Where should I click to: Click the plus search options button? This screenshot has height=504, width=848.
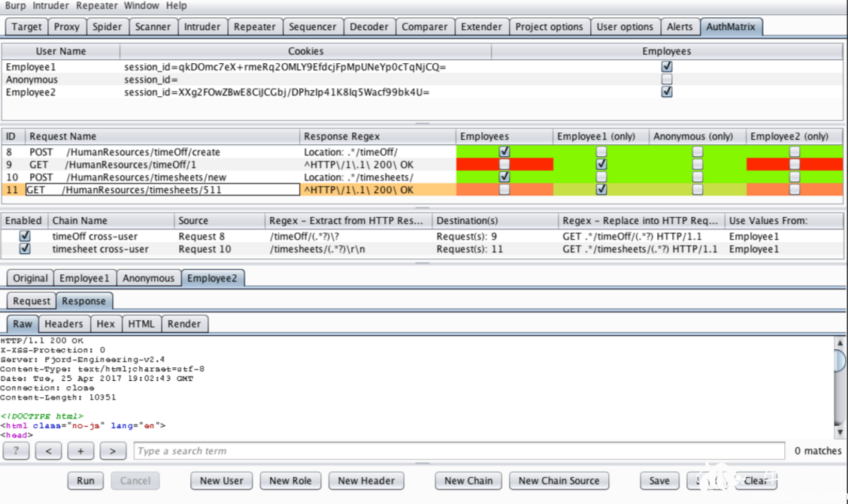(80, 451)
